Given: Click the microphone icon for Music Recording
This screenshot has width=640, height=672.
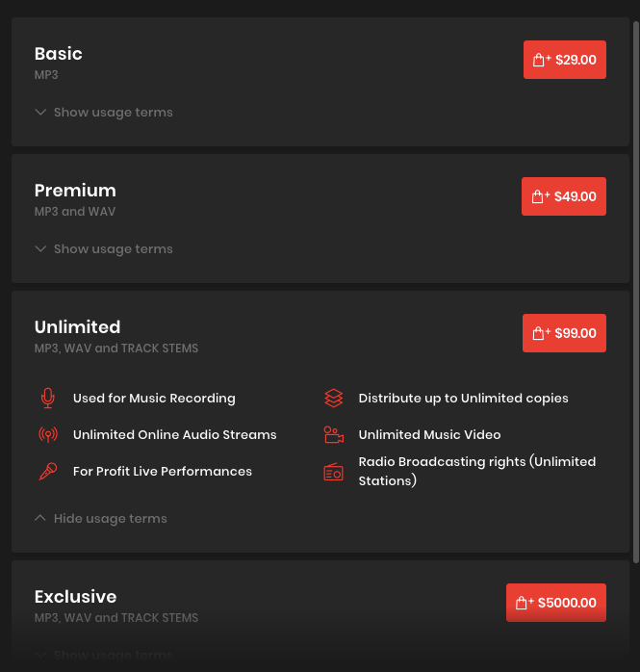Looking at the screenshot, I should pyautogui.click(x=47, y=398).
